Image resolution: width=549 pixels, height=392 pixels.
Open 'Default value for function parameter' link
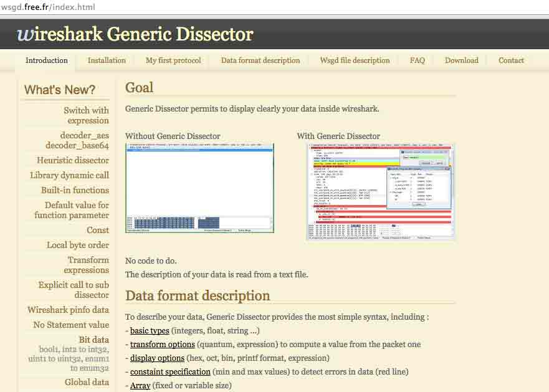pos(72,210)
